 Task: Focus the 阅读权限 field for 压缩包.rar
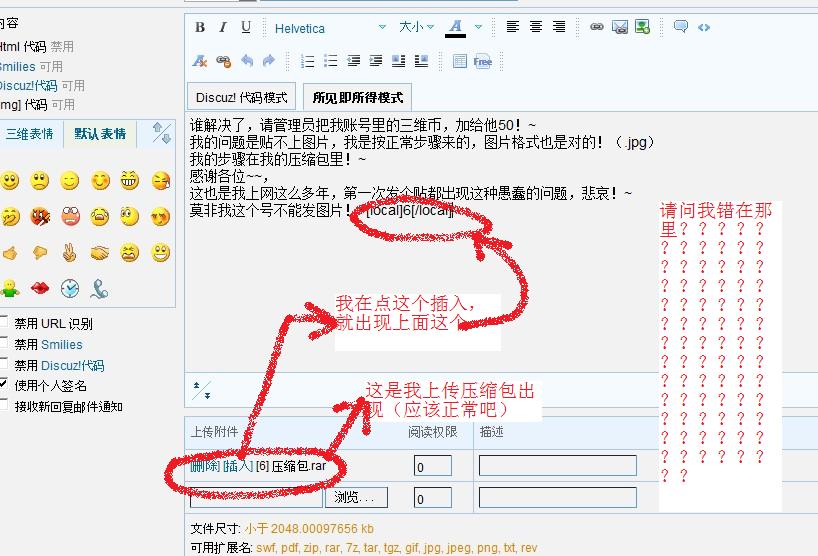click(x=433, y=465)
